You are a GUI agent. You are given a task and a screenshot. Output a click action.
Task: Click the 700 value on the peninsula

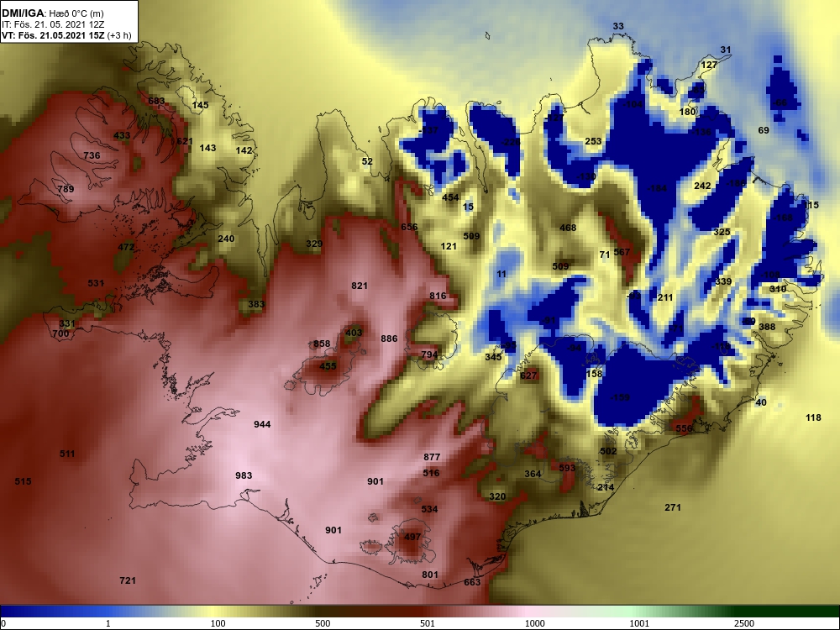(x=60, y=333)
